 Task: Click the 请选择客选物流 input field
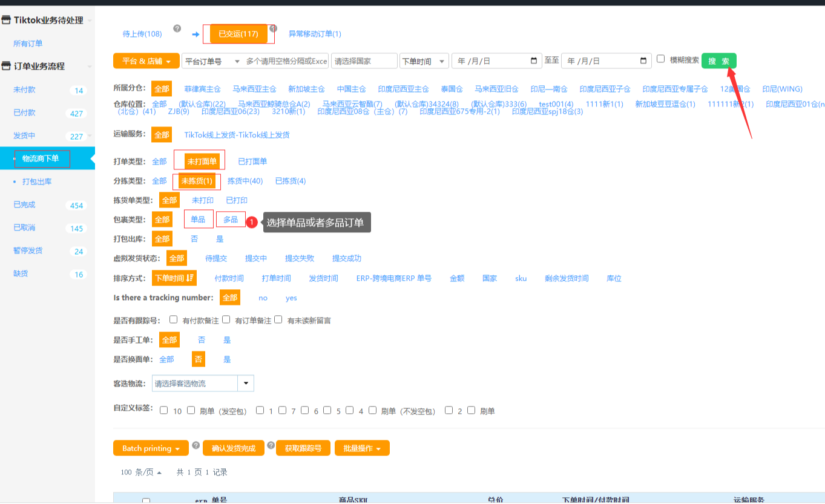click(x=195, y=383)
